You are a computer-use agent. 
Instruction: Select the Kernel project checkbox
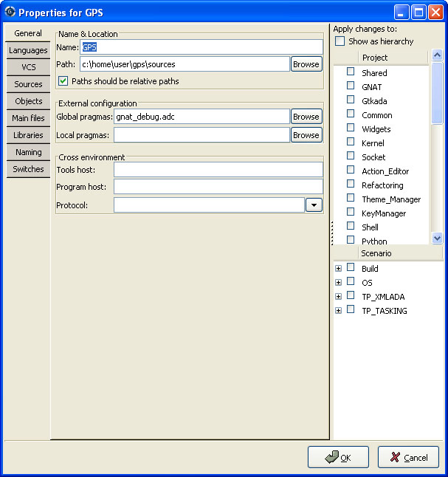[351, 142]
